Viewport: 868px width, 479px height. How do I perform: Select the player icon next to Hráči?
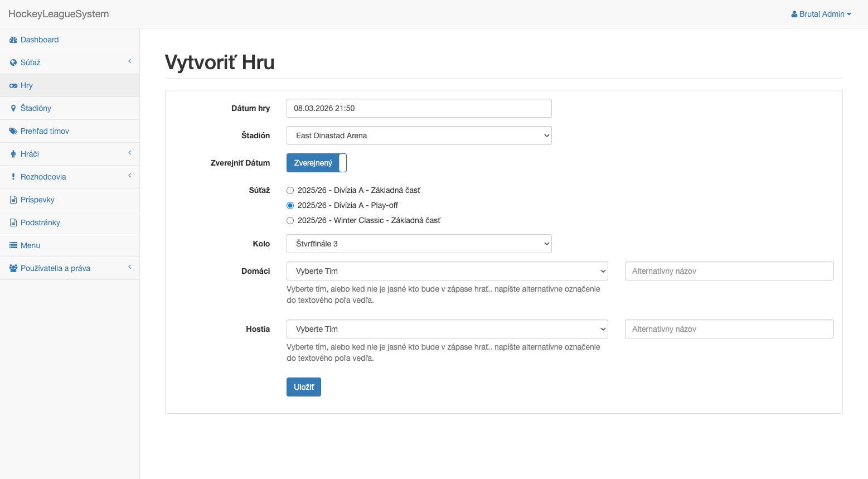[12, 153]
